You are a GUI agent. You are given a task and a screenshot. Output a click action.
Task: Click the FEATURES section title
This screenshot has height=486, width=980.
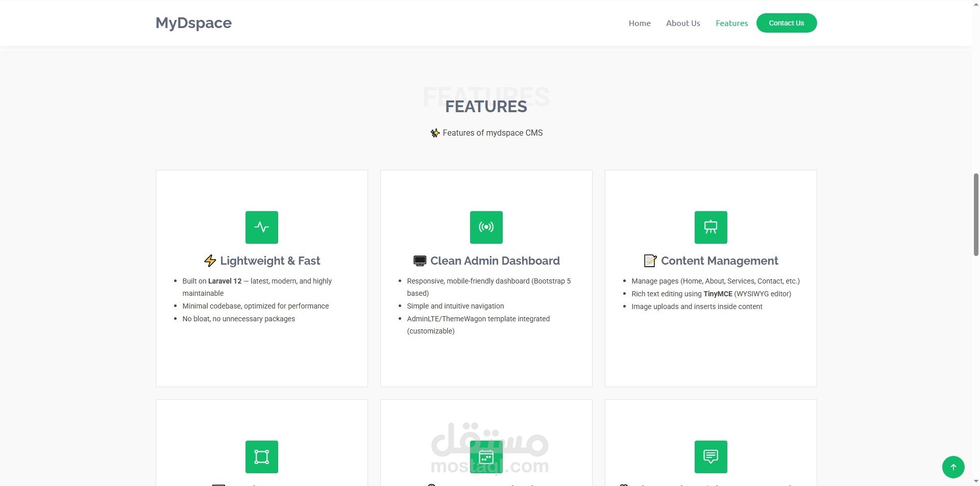486,107
